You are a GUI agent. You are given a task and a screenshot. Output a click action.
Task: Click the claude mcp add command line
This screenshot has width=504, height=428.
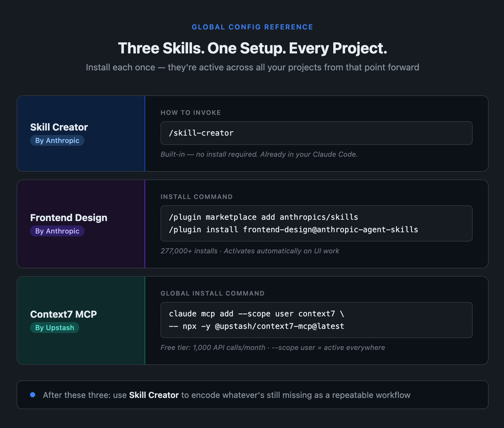pos(256,314)
